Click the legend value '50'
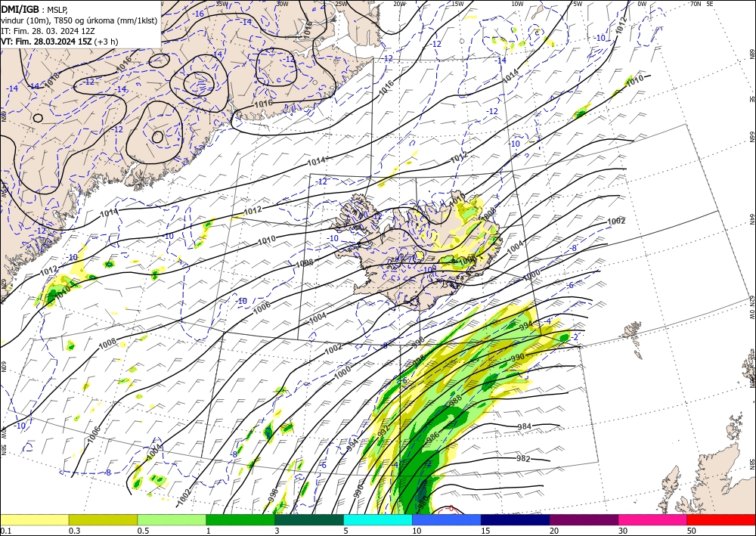This screenshot has width=756, height=536. point(692,531)
